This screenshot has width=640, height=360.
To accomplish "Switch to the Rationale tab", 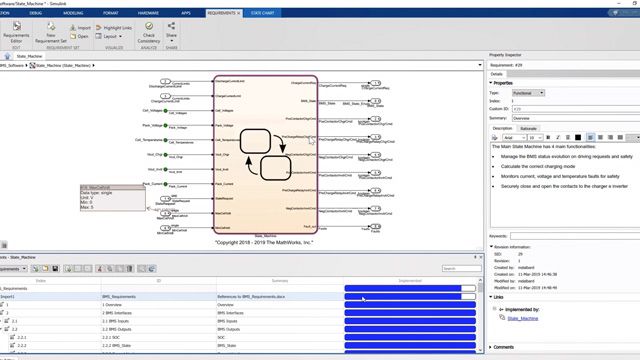I will 528,129.
